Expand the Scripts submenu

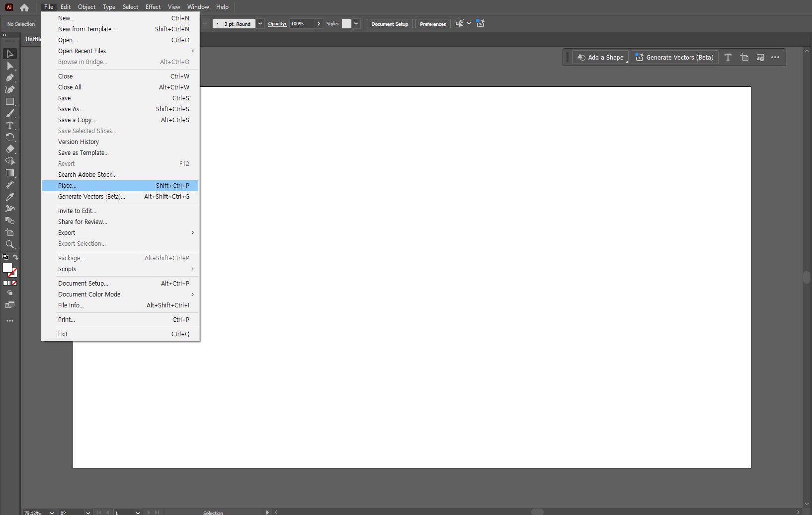click(120, 269)
